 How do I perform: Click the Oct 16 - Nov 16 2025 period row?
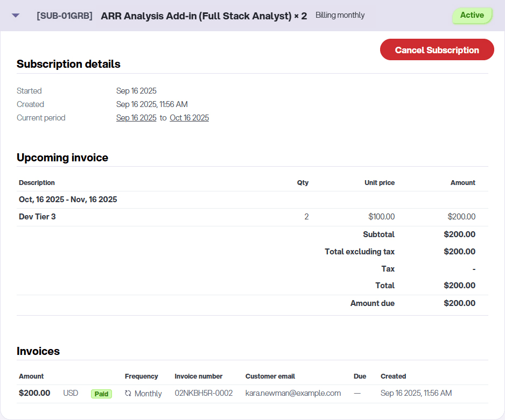click(x=68, y=200)
